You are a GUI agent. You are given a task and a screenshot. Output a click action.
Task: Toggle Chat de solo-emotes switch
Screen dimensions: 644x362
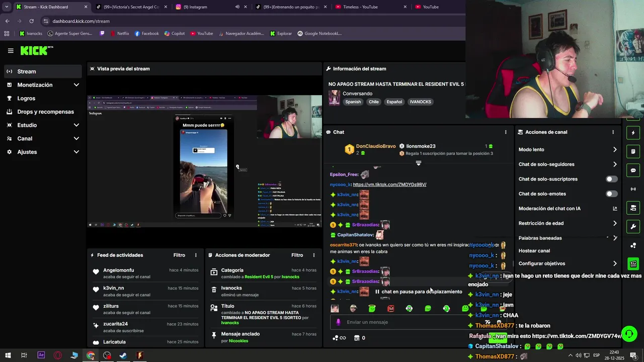611,194
